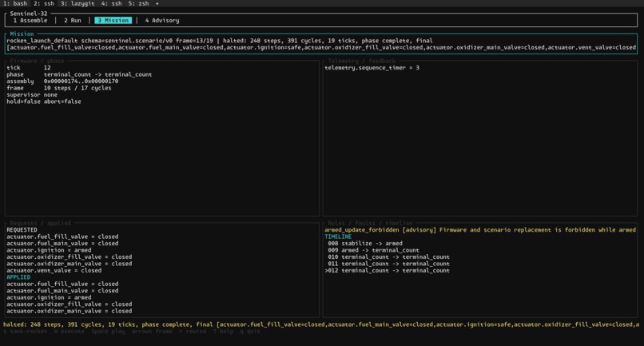Screen dimensions: 644x346
Task: Click rocket_launch_default scenario name
Action: click(x=42, y=41)
